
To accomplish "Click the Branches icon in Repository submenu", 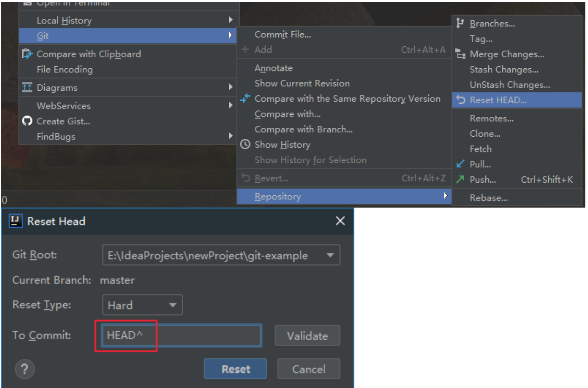I will [460, 24].
